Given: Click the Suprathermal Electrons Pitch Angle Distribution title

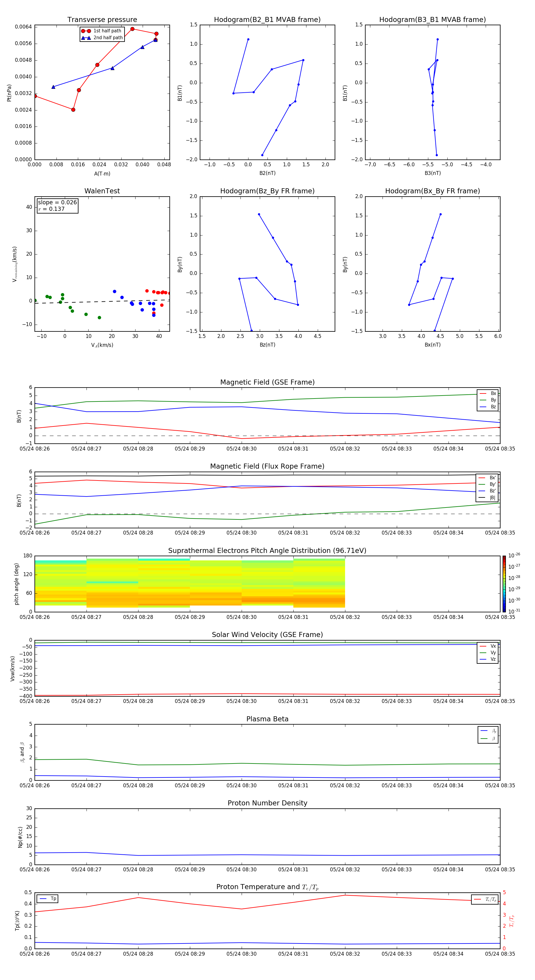Looking at the screenshot, I should [267, 551].
